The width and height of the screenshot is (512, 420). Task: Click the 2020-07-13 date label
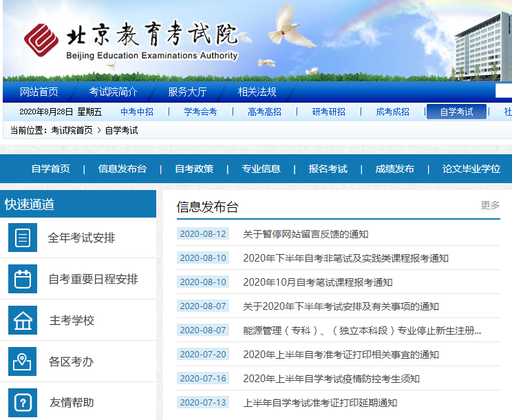point(203,402)
